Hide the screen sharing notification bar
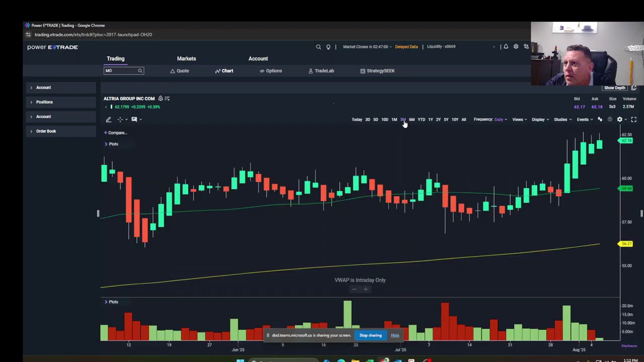Screen dimensions: 644x362 tap(395, 335)
